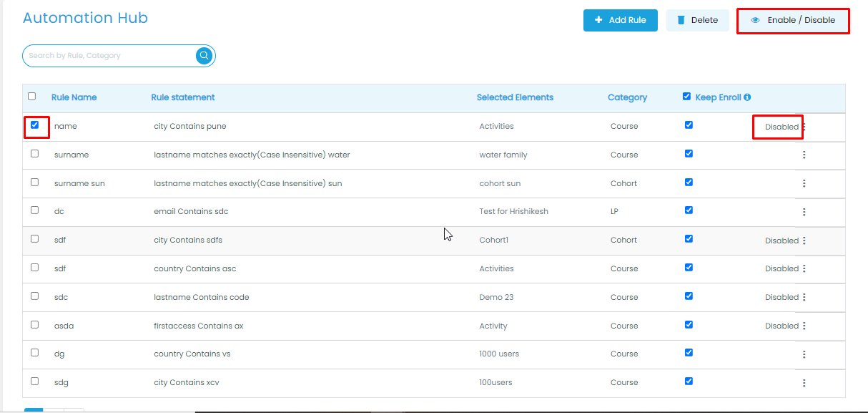Toggle Keep Enroll for 'dg' rule
The width and height of the screenshot is (868, 413).
coord(689,353)
